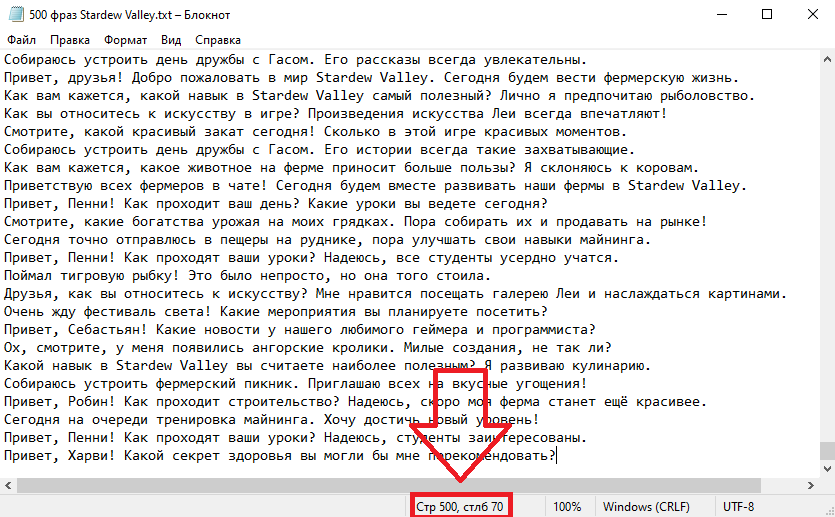Image resolution: width=835 pixels, height=517 pixels.
Task: Open the Формат menu
Action: [x=125, y=41]
